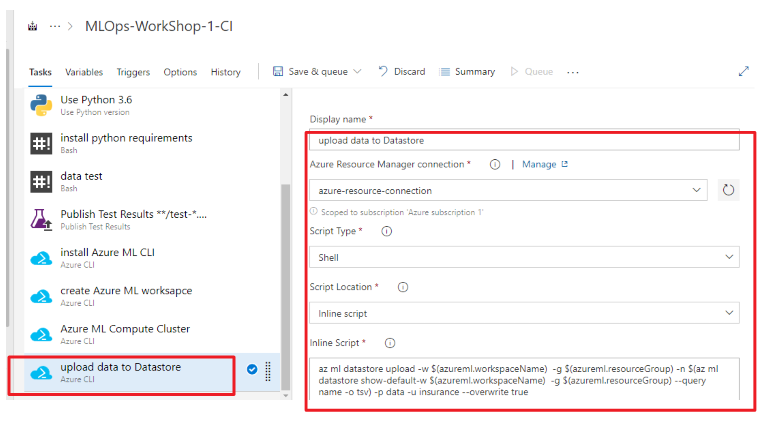
Task: Click Bash icon beside install python requirements
Action: coord(41,144)
